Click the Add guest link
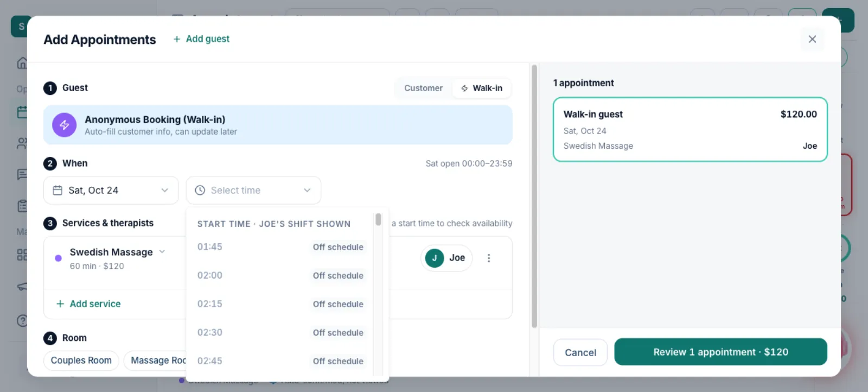This screenshot has height=392, width=868. coord(201,39)
